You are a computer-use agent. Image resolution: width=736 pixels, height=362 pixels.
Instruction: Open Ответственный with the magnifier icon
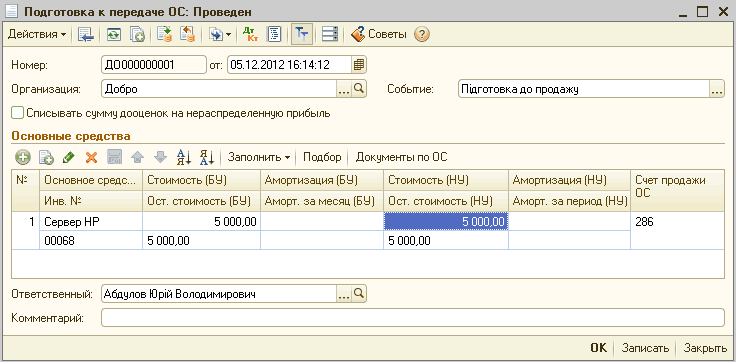tap(359, 294)
